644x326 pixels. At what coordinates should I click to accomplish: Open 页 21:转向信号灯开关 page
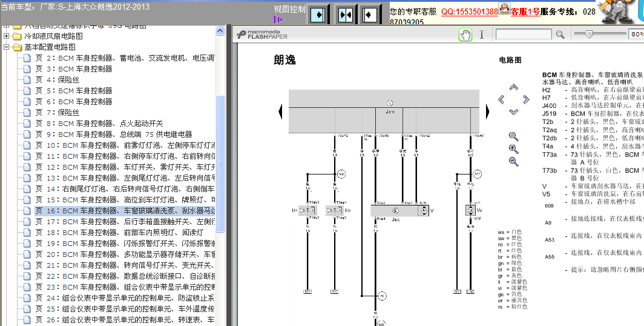125,265
